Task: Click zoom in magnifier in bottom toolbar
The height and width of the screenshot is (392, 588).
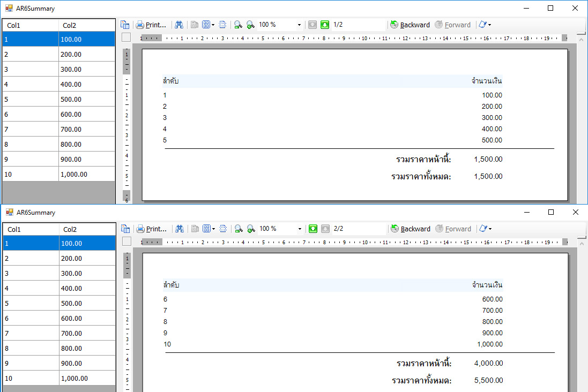Action: point(250,229)
